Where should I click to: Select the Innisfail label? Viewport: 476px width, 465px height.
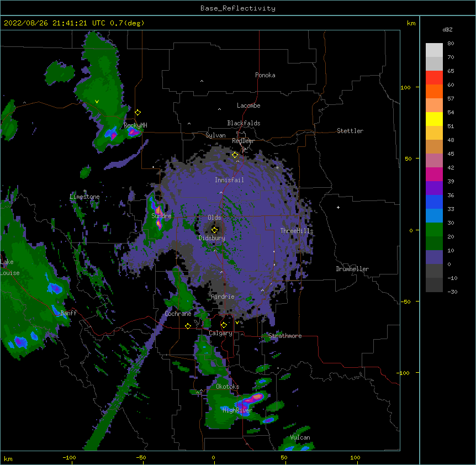click(x=229, y=180)
